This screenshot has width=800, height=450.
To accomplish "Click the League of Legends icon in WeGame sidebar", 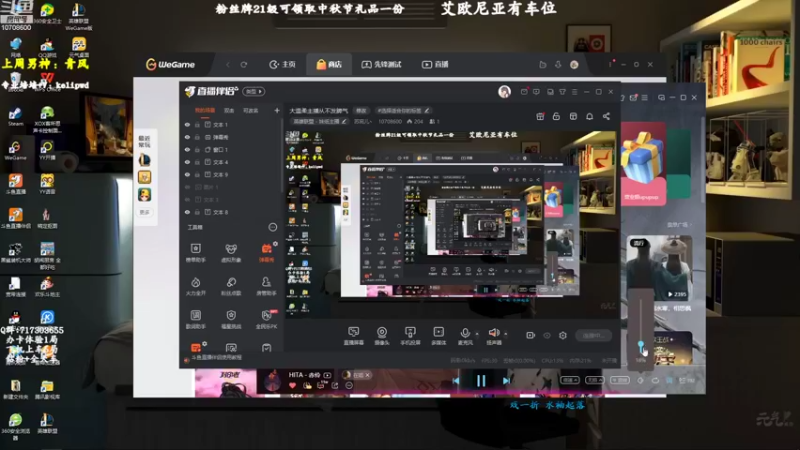I will pos(144,160).
